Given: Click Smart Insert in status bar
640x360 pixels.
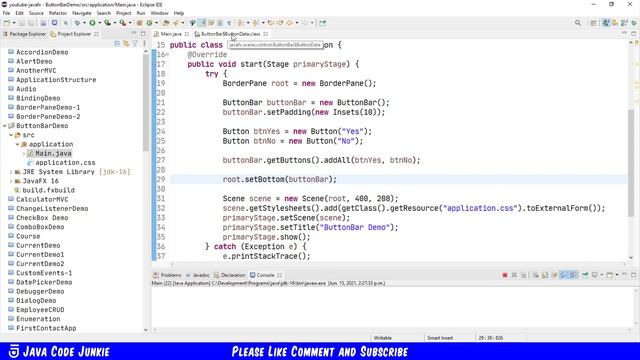Looking at the screenshot, I should [x=440, y=338].
